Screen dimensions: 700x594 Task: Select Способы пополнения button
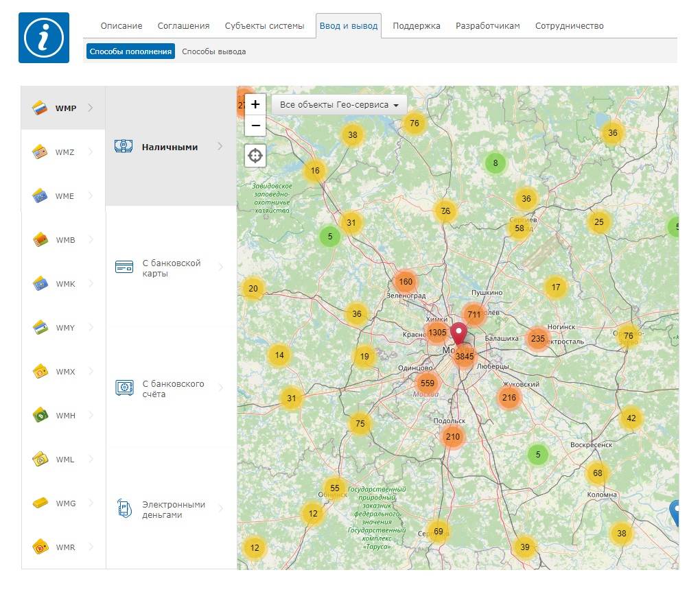click(x=130, y=51)
